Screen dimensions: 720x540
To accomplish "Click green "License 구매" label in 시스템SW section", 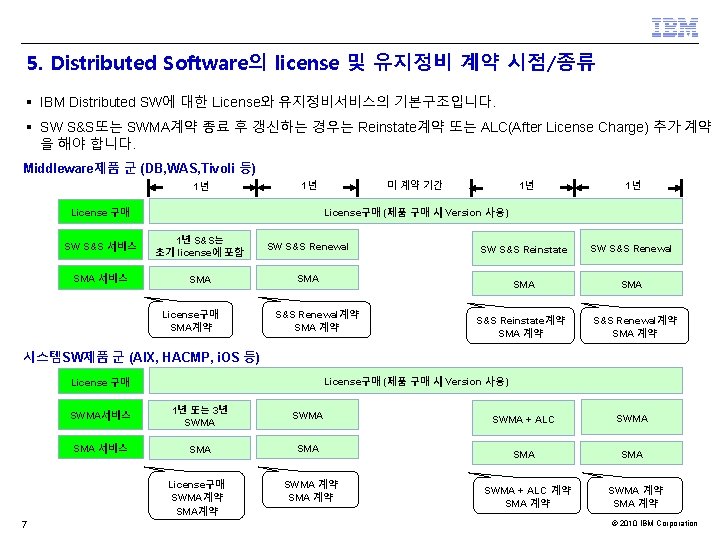I will pos(101,382).
